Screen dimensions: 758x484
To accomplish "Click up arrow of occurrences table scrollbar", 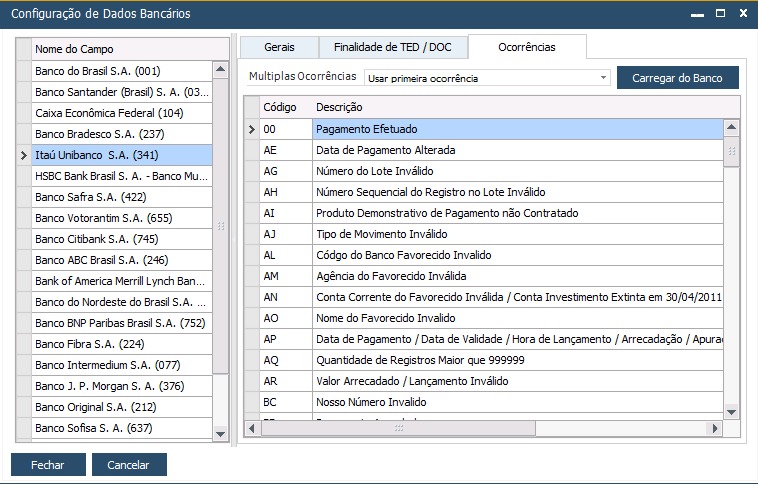I will [731, 127].
